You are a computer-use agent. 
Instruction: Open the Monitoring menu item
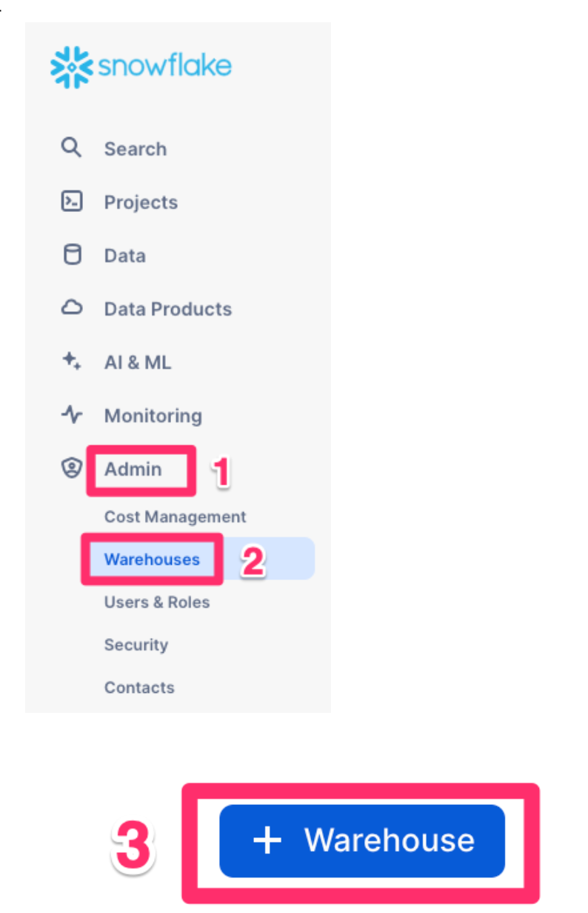(153, 416)
